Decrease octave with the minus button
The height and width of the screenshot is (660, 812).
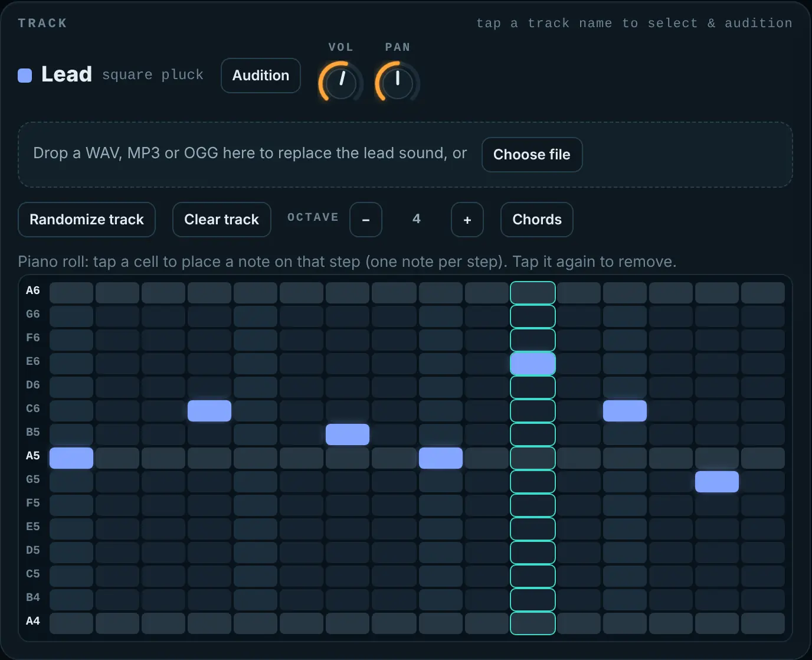(366, 220)
